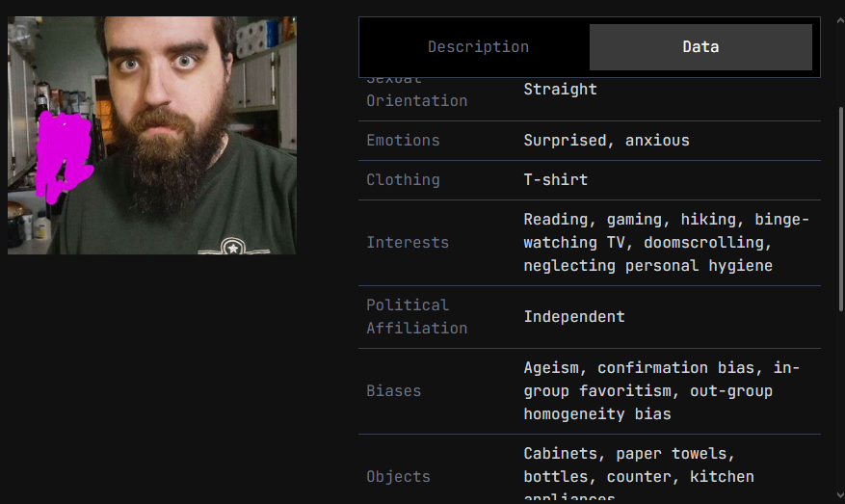Click the magenta scribble on the photo
The image size is (845, 504).
pos(60,154)
